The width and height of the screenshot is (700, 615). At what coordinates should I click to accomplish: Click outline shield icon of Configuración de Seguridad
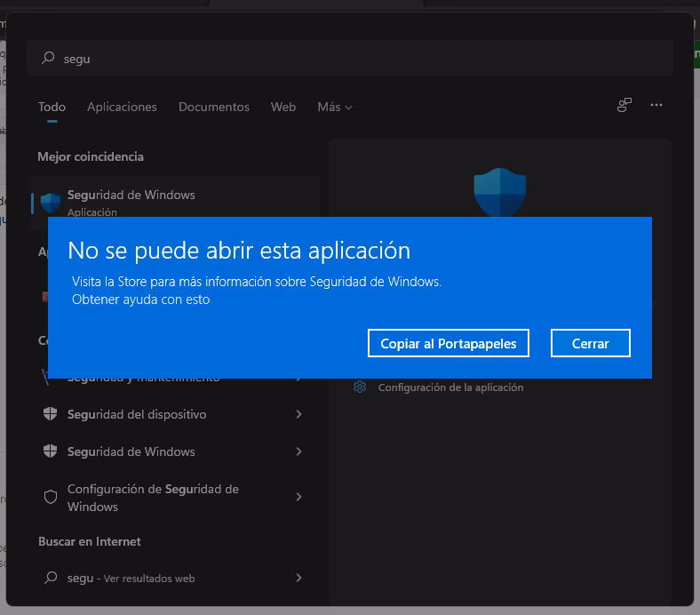coord(51,497)
